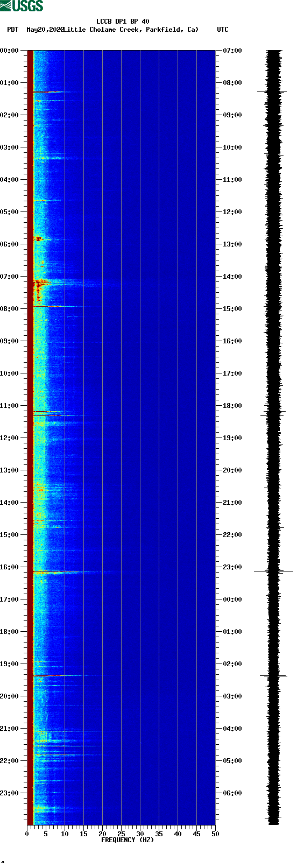The width and height of the screenshot is (297, 868).
Task: Click the 23:00 label on PDT axis
Action: click(x=10, y=793)
